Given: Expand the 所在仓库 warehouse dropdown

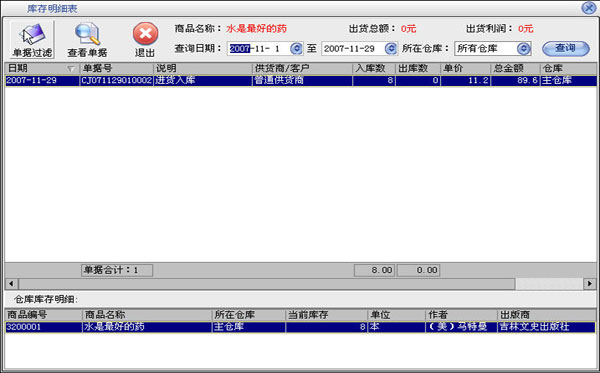Looking at the screenshot, I should click(x=524, y=49).
